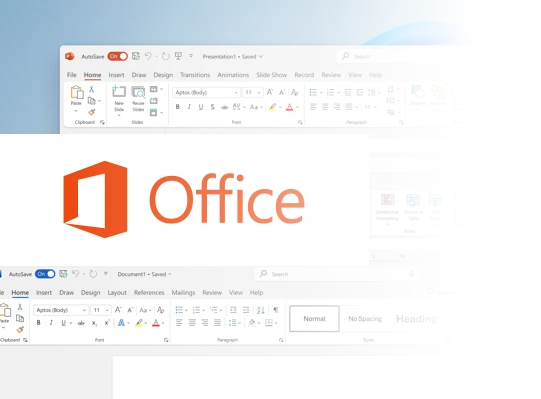The height and width of the screenshot is (399, 541).
Task: Click Numbering list icon in Word
Action: 196,310
